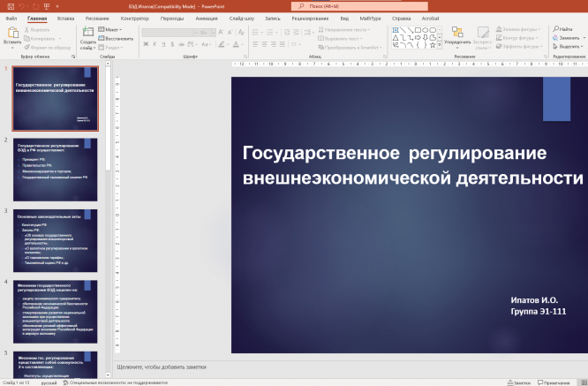The width and height of the screenshot is (588, 386).
Task: Open the Insert (Вставка) tab
Action: tap(65, 18)
